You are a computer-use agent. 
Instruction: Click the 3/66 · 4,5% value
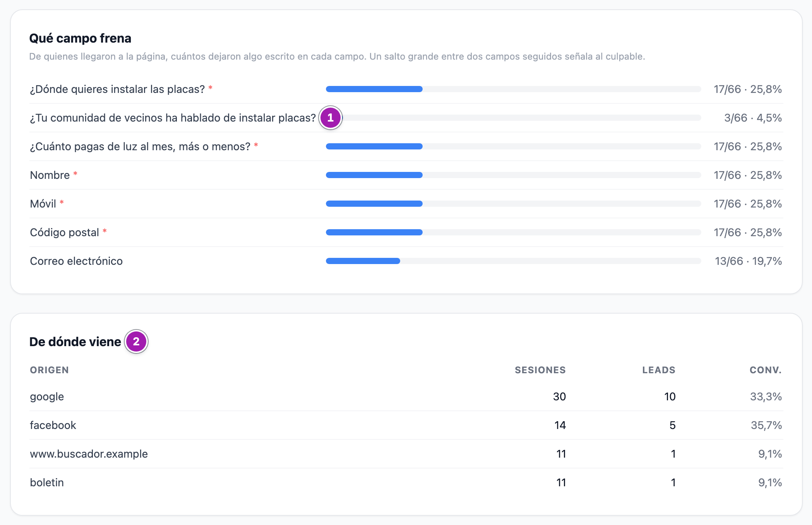(753, 118)
